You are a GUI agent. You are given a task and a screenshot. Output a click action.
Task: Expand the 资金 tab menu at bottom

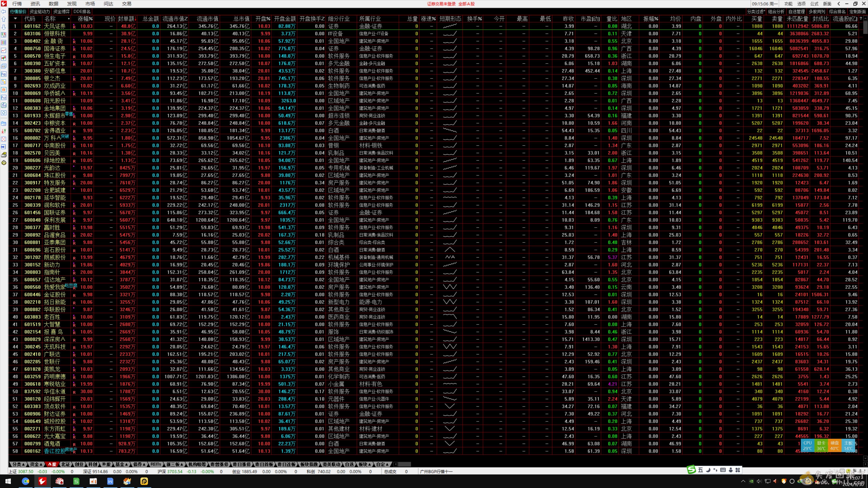coord(36,464)
